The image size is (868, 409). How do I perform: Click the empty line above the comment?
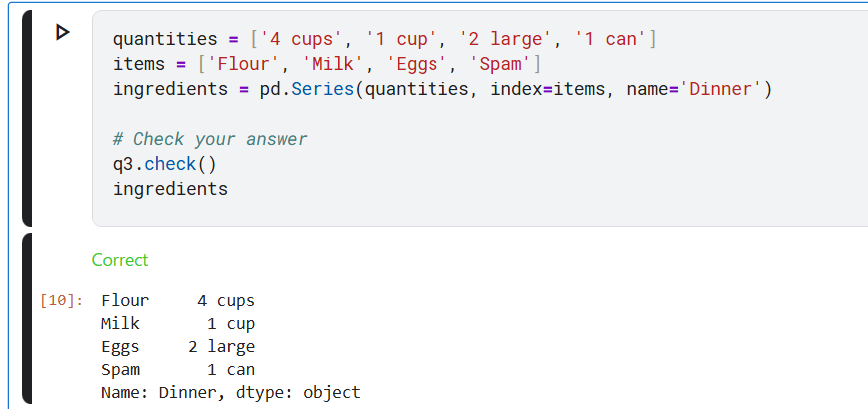click(300, 114)
